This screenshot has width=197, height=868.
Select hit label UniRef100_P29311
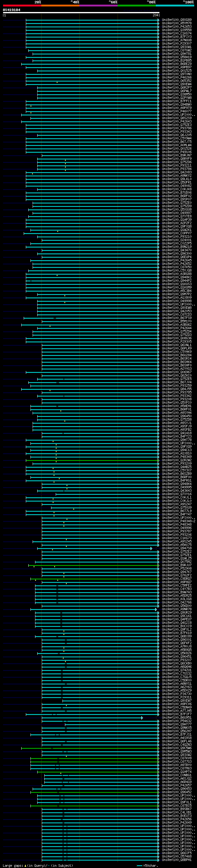[x=177, y=697]
